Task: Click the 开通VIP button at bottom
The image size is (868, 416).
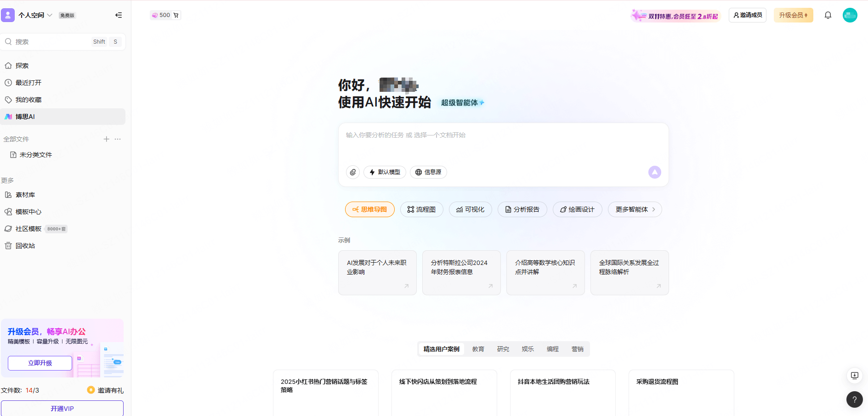Action: pyautogui.click(x=62, y=408)
